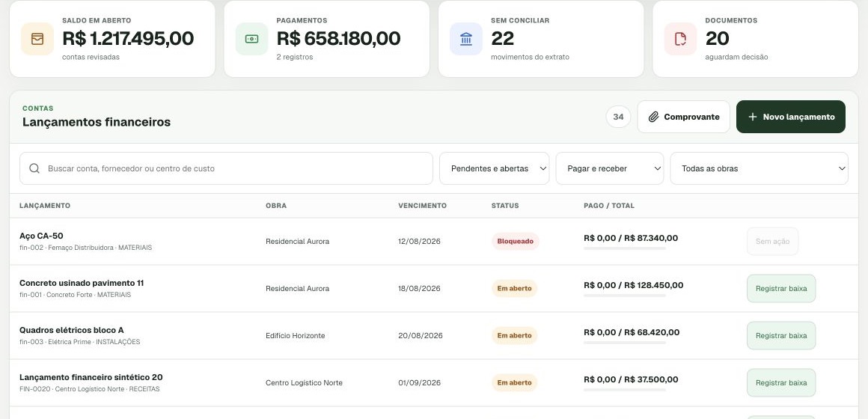Click the date 01/09/2026
Viewport: 868px width, 419px height.
(419, 382)
